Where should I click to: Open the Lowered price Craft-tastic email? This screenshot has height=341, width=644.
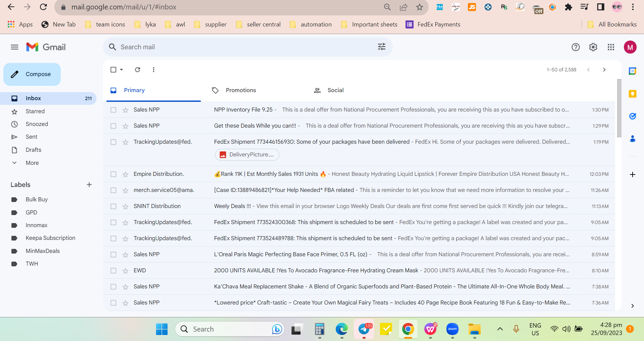pos(359,303)
